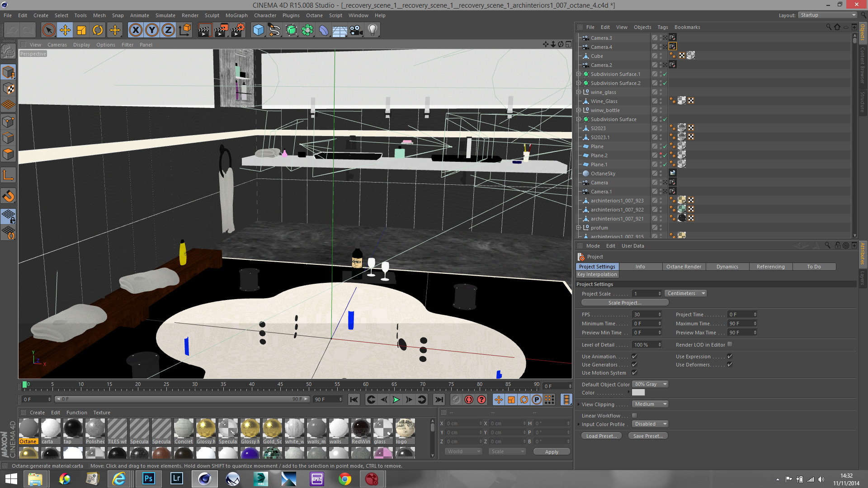The height and width of the screenshot is (488, 868).
Task: Click the Scale Project button
Action: (624, 303)
